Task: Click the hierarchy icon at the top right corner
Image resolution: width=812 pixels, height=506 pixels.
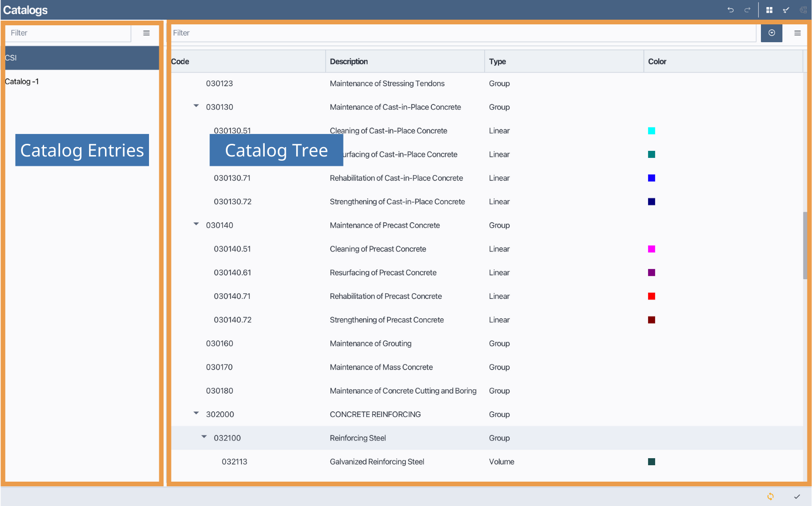Action: point(803,9)
